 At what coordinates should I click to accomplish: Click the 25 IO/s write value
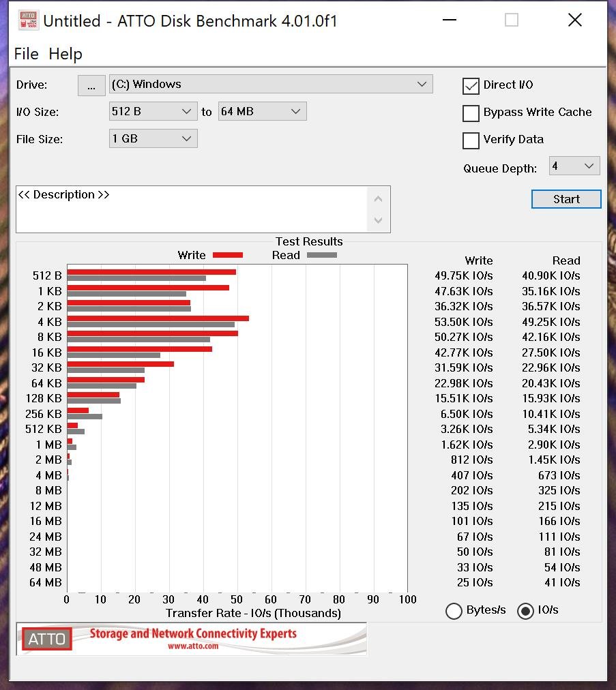pyautogui.click(x=475, y=583)
